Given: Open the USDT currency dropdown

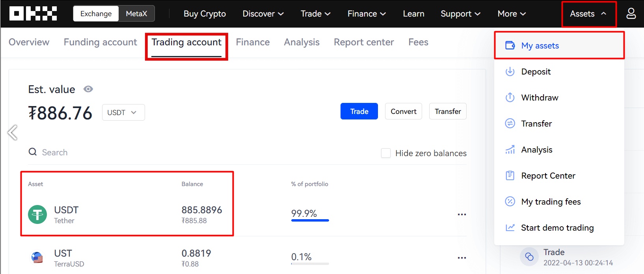Looking at the screenshot, I should (123, 112).
